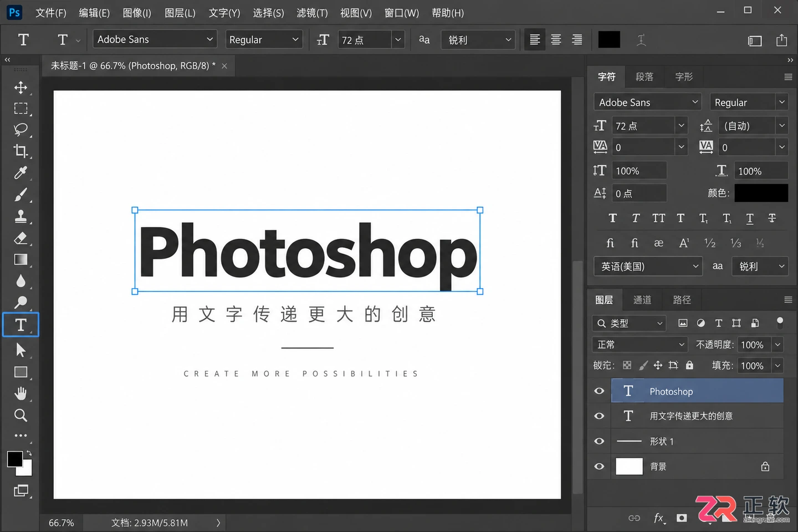Select the Blur tool

pos(21,281)
